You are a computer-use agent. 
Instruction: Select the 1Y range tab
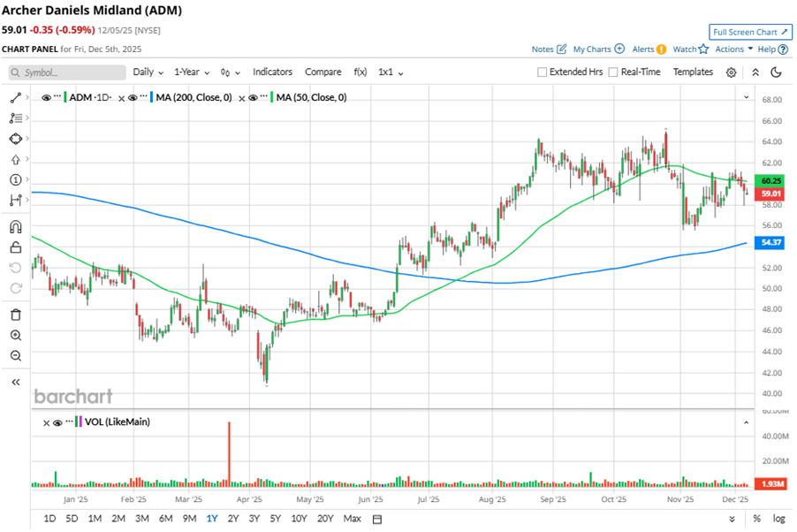point(212,519)
